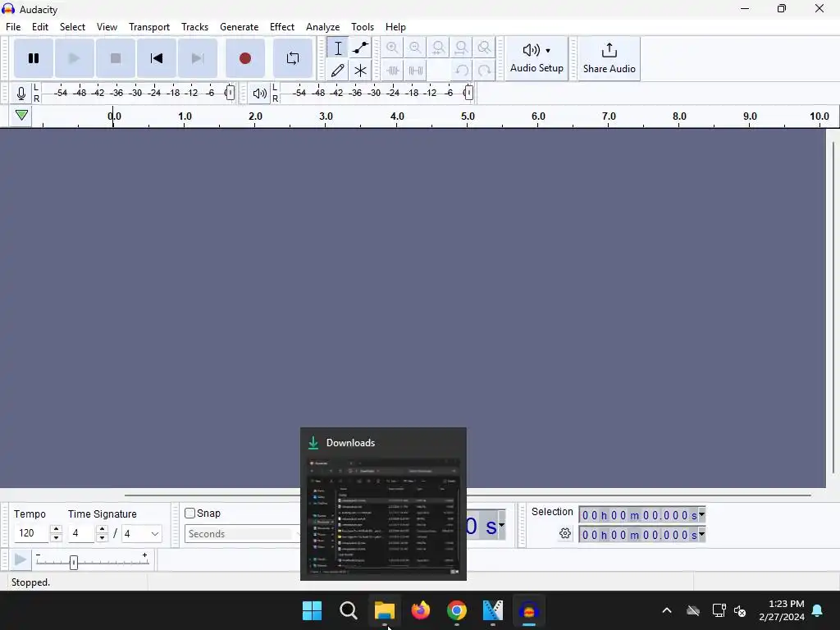Open the Seconds snap unit dropdown

[x=242, y=534]
